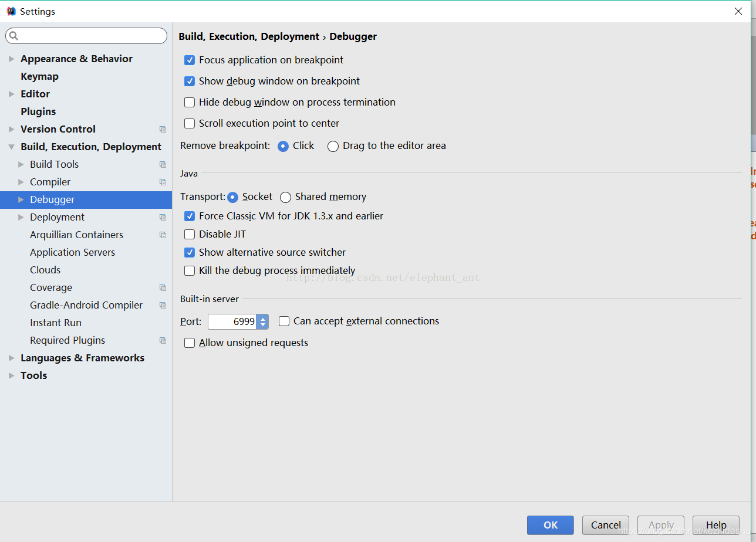Enable Scroll execution point to center
The image size is (756, 542).
pyautogui.click(x=190, y=123)
